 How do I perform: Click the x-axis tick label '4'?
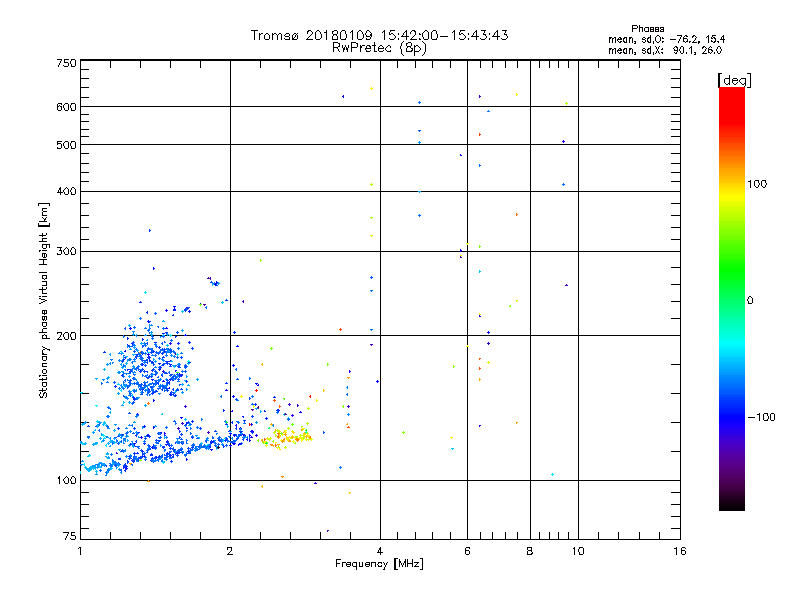point(380,551)
